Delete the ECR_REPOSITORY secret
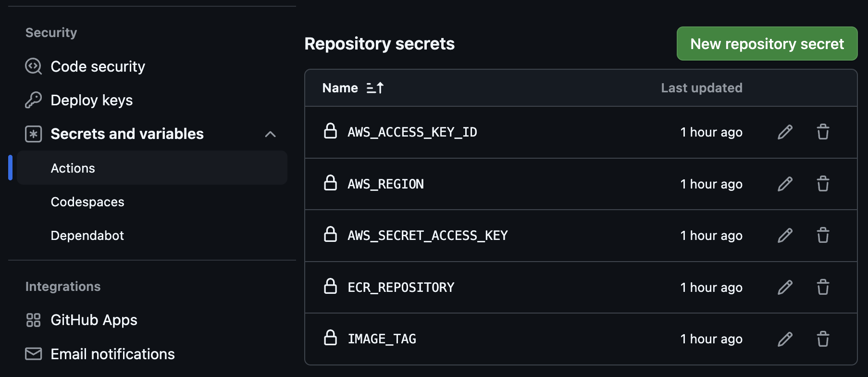This screenshot has height=377, width=868. (x=823, y=287)
